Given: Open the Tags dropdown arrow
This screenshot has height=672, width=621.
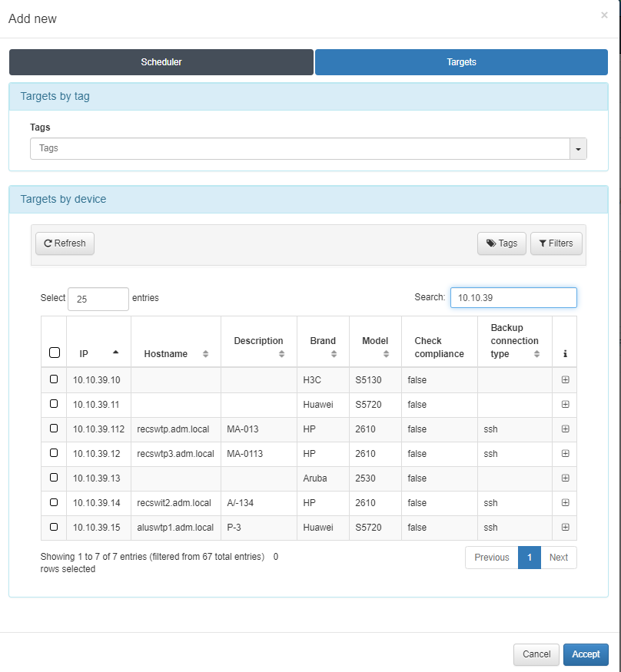Looking at the screenshot, I should [578, 149].
